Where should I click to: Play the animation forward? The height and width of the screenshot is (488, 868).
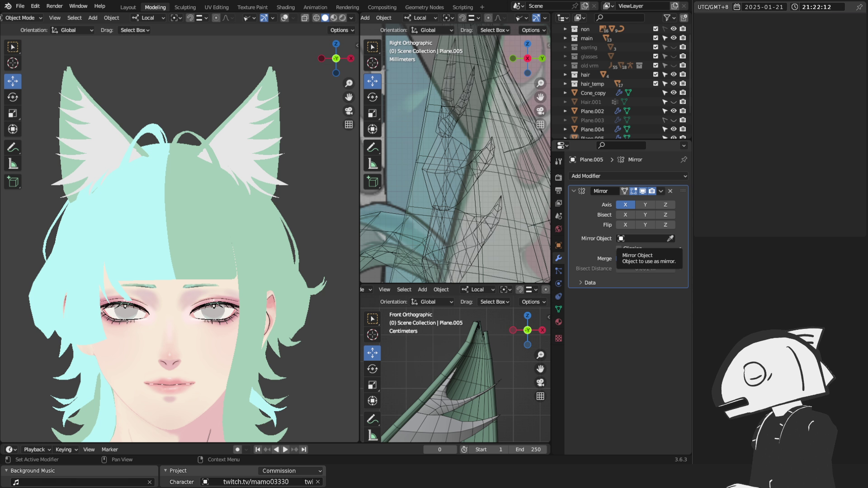[285, 450]
